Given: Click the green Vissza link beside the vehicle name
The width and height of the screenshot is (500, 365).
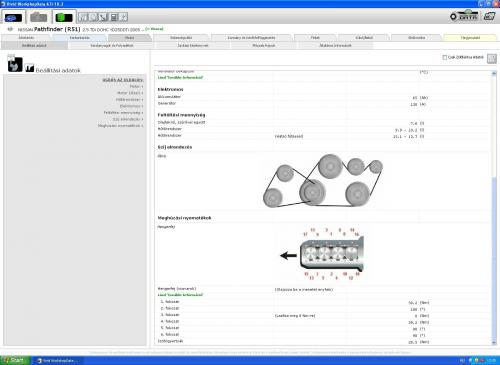Looking at the screenshot, I should point(155,29).
